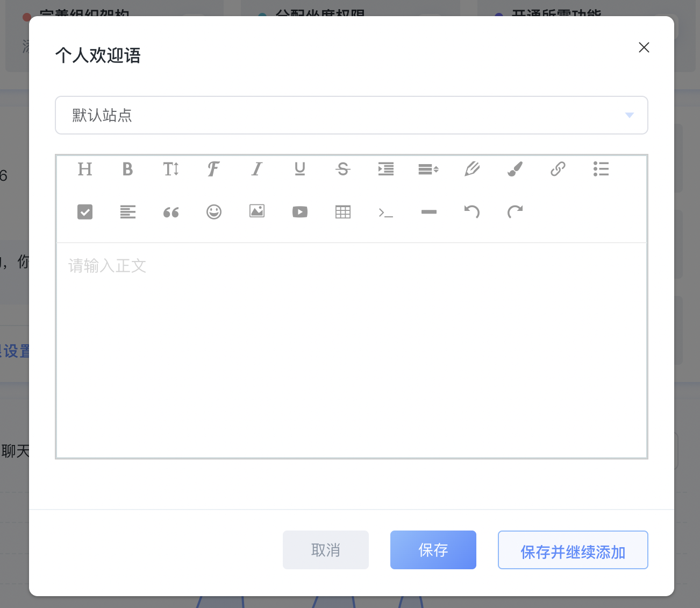Viewport: 700px width, 608px height.
Task: Expand the 默认站点 site dropdown
Action: [352, 115]
